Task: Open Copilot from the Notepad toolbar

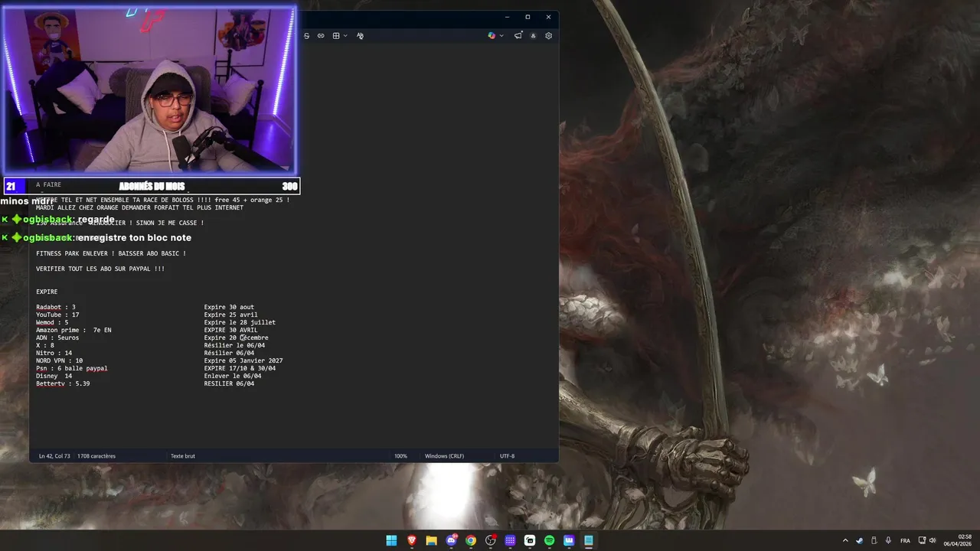Action: pyautogui.click(x=492, y=36)
